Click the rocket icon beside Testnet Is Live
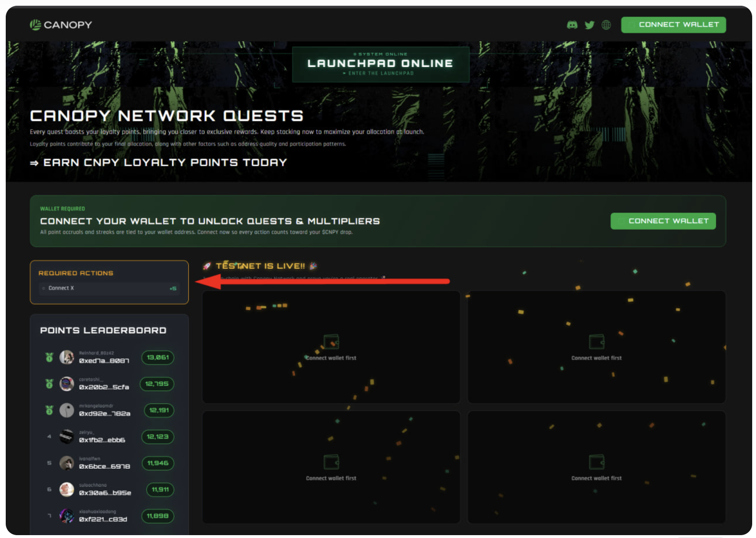 pyautogui.click(x=207, y=266)
